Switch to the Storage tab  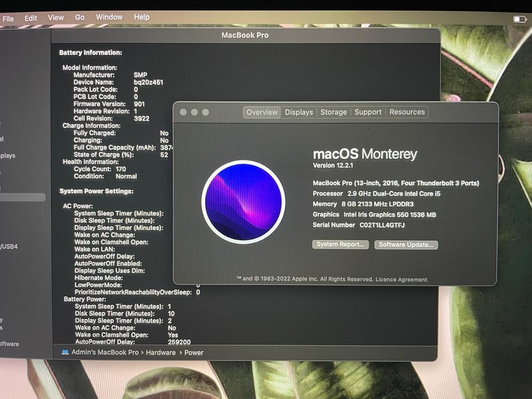pyautogui.click(x=334, y=112)
